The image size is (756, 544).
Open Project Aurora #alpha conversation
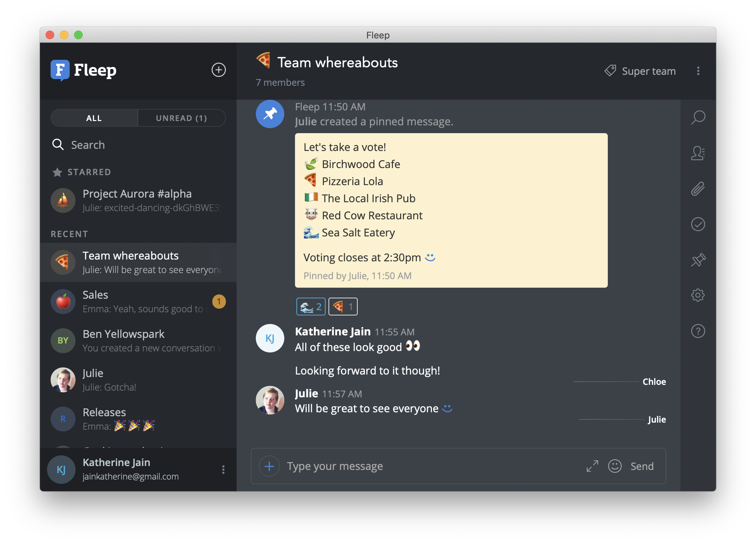(x=138, y=200)
